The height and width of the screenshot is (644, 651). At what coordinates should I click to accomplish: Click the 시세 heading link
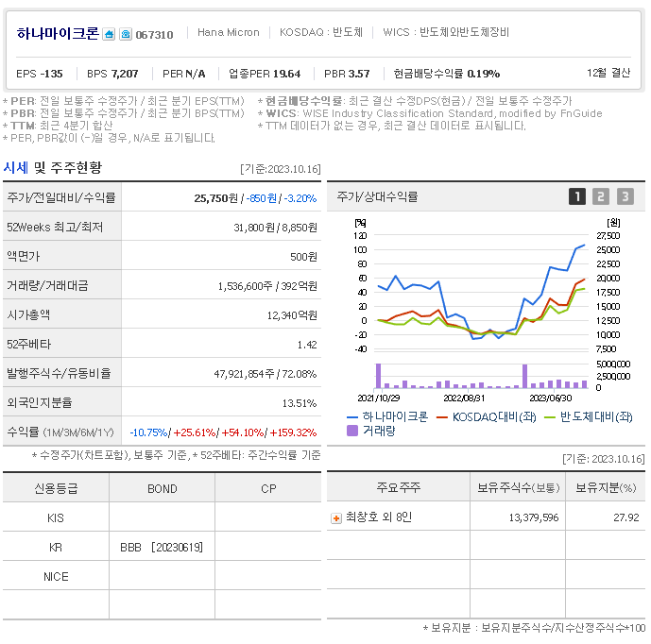16,168
